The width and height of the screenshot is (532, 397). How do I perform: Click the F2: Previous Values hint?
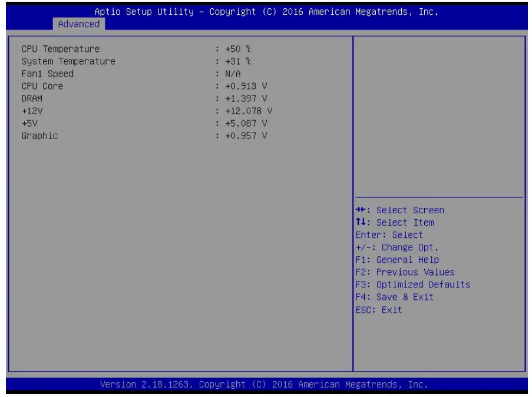pos(405,272)
